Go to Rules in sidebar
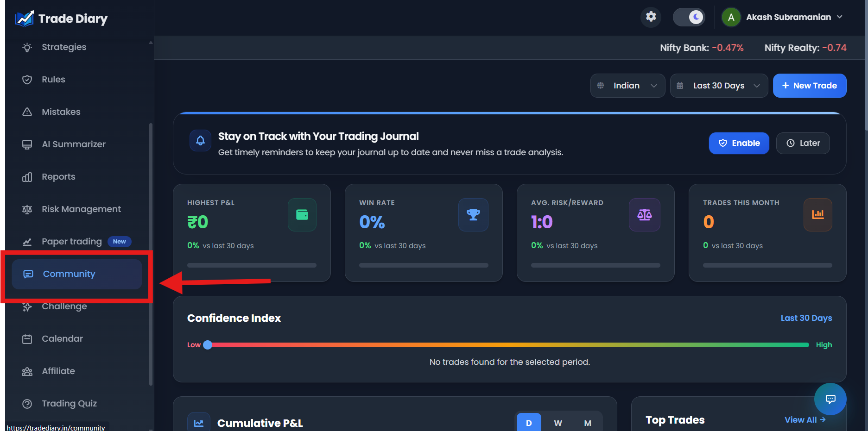The image size is (868, 431). pyautogui.click(x=53, y=80)
